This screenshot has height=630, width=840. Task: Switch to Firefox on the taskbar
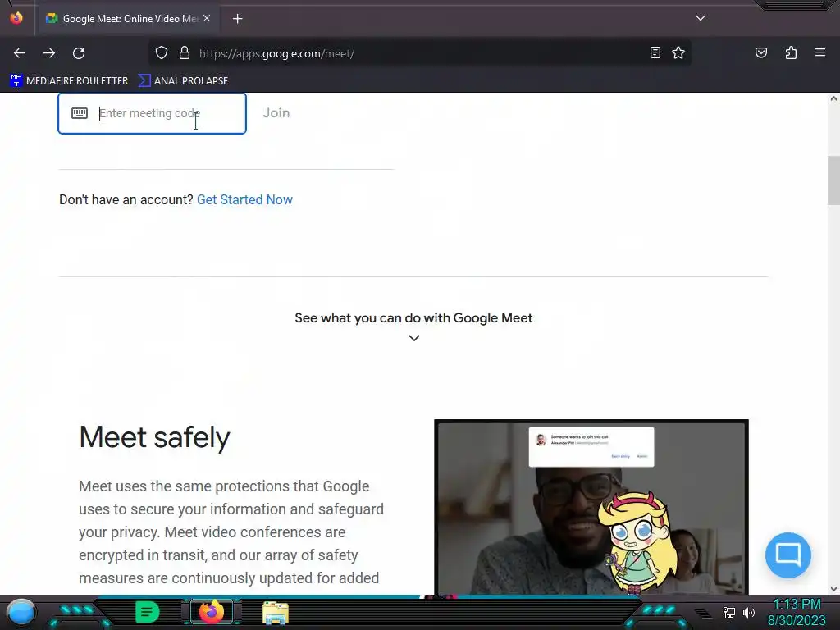211,612
